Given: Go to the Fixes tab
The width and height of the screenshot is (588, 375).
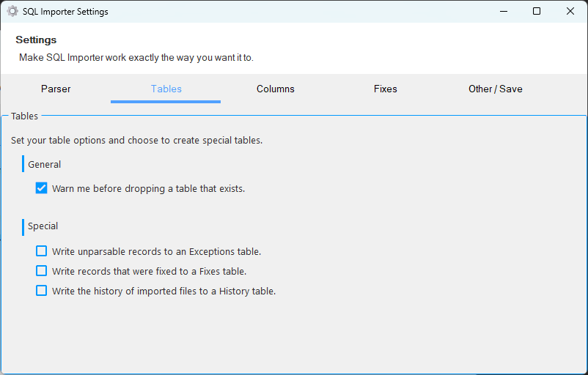Looking at the screenshot, I should 386,89.
